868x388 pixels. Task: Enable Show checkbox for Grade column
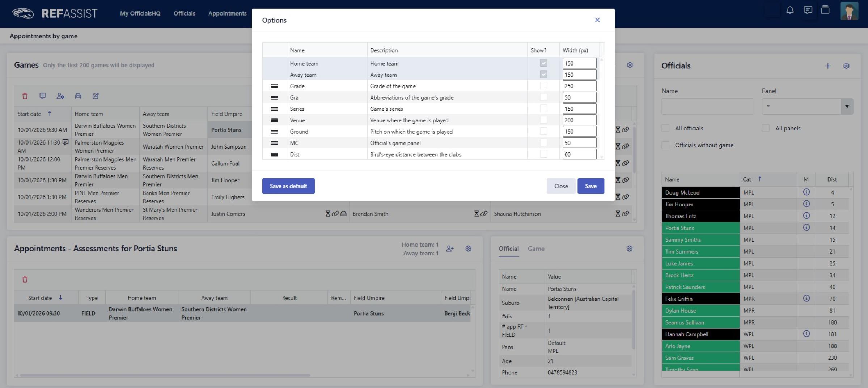coord(543,86)
